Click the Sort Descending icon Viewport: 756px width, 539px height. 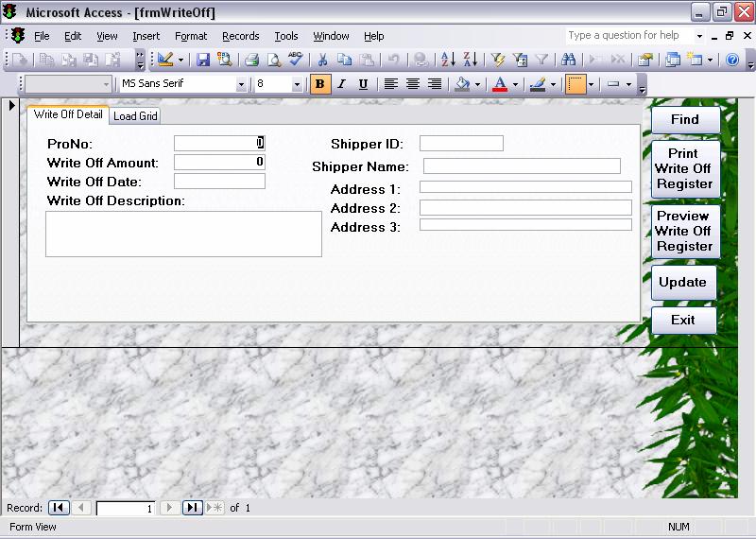(x=470, y=60)
